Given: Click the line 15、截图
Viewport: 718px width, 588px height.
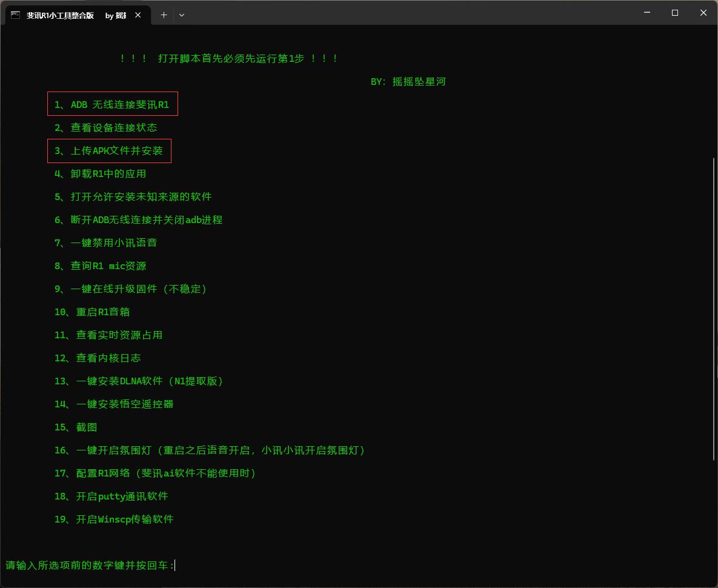Looking at the screenshot, I should pos(76,427).
